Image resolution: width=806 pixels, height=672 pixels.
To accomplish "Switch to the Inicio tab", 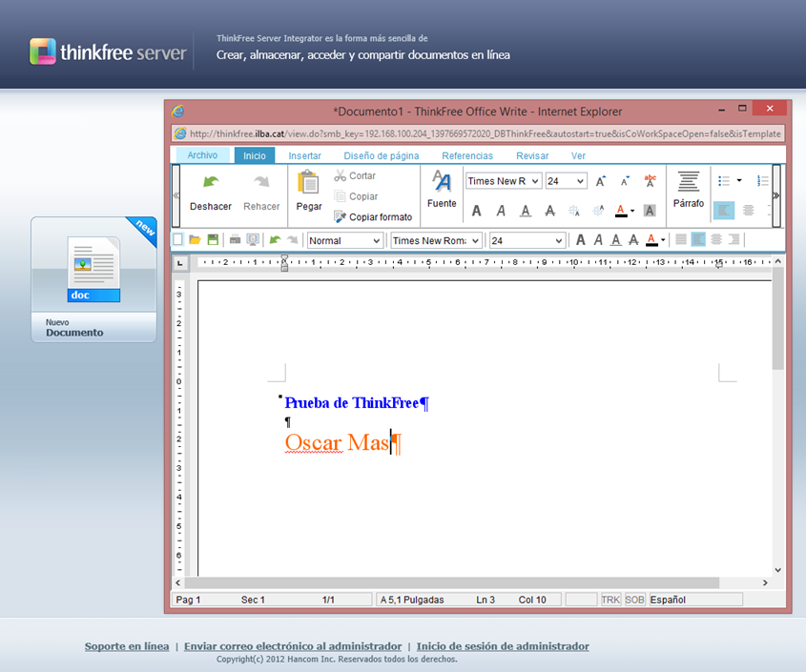I will coord(255,155).
